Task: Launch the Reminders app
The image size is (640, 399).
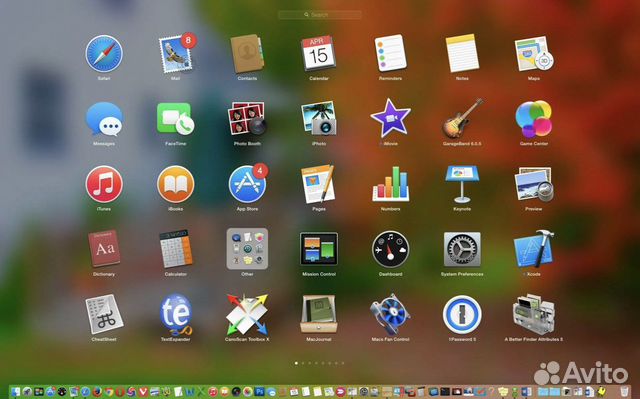Action: coord(391,53)
